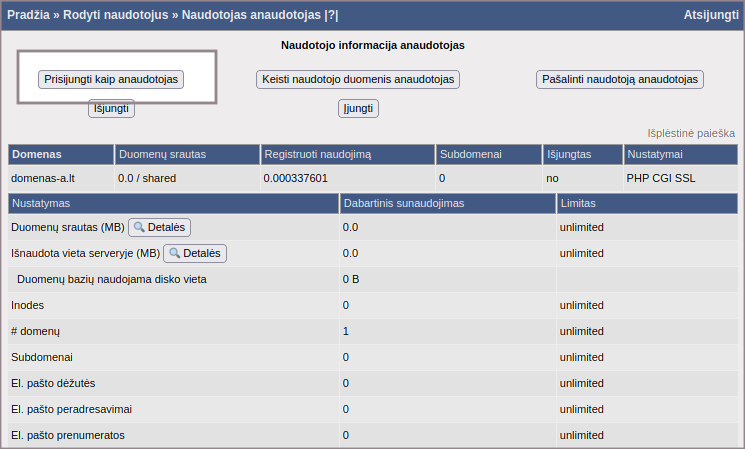Click magnifier icon in Duomenų srautas Detalės button

[140, 228]
